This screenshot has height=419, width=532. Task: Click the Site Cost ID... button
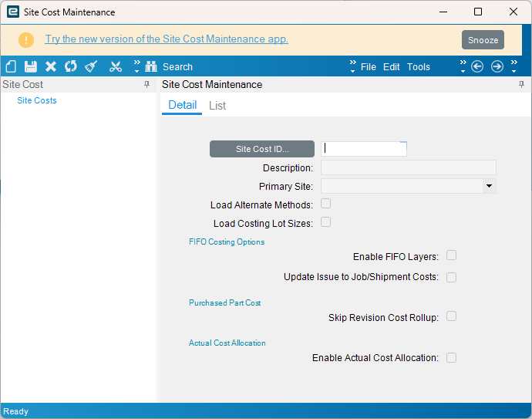pos(262,149)
